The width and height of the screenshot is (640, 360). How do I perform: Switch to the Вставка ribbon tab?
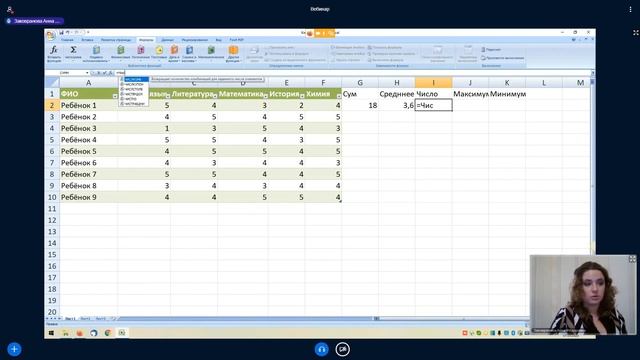coord(87,40)
